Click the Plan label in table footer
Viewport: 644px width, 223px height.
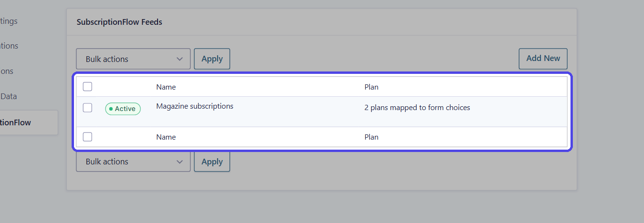pos(371,137)
